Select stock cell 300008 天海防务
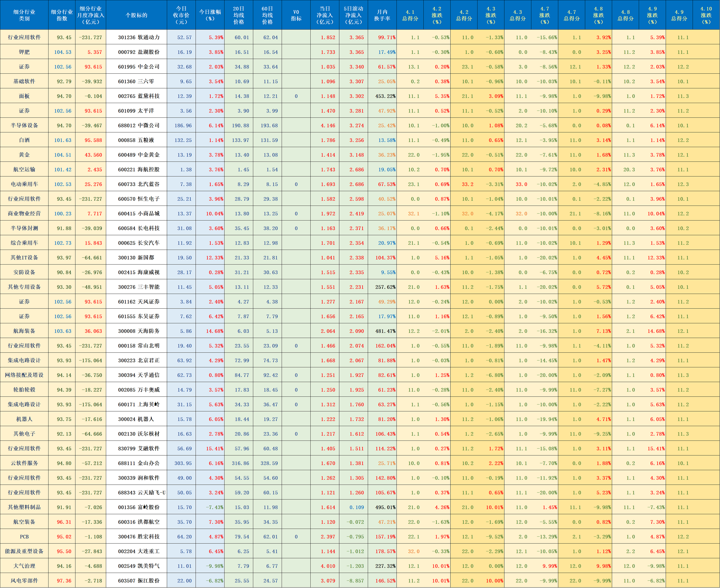 coord(137,331)
